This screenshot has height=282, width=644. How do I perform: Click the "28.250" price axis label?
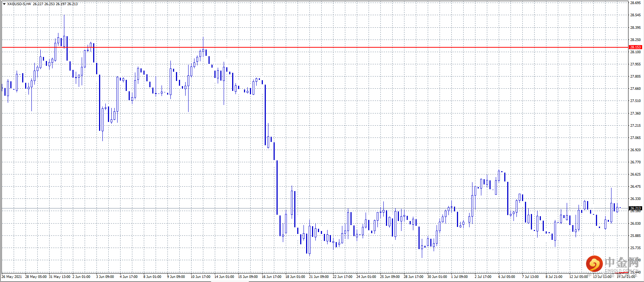(635, 40)
